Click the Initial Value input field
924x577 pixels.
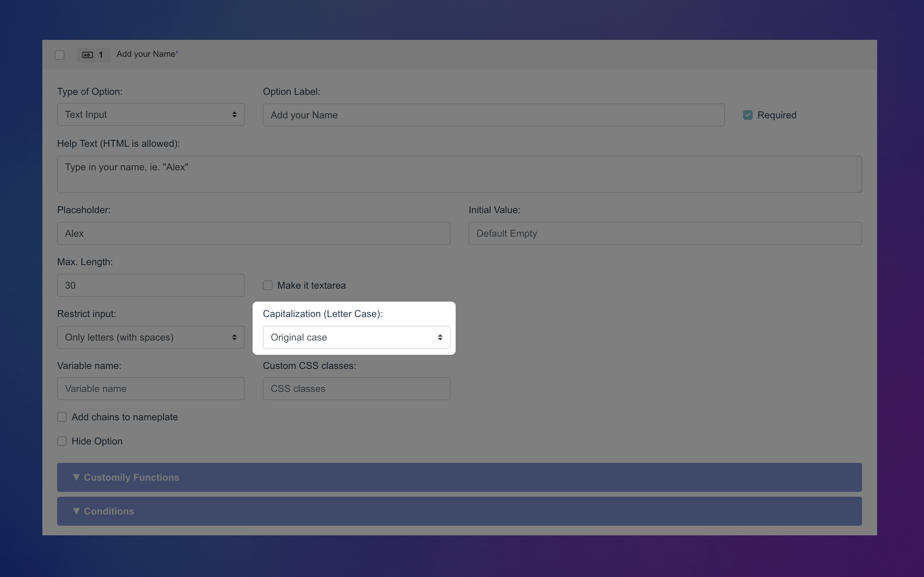tap(665, 234)
